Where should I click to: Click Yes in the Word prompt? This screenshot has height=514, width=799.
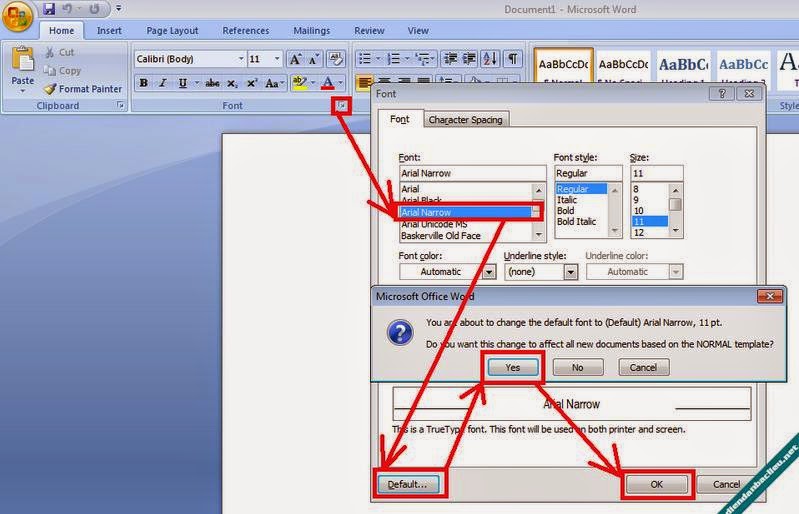pos(513,367)
